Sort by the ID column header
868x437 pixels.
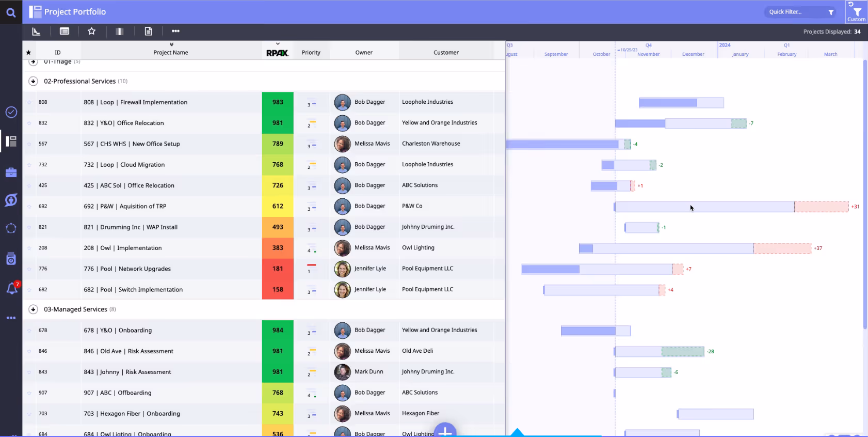(x=58, y=53)
